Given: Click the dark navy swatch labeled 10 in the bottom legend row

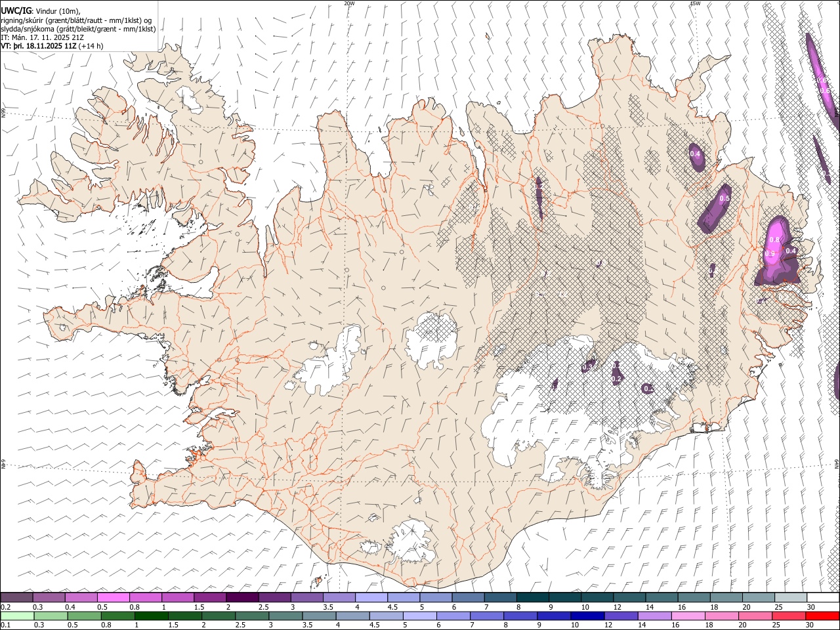Looking at the screenshot, I should point(587,616).
